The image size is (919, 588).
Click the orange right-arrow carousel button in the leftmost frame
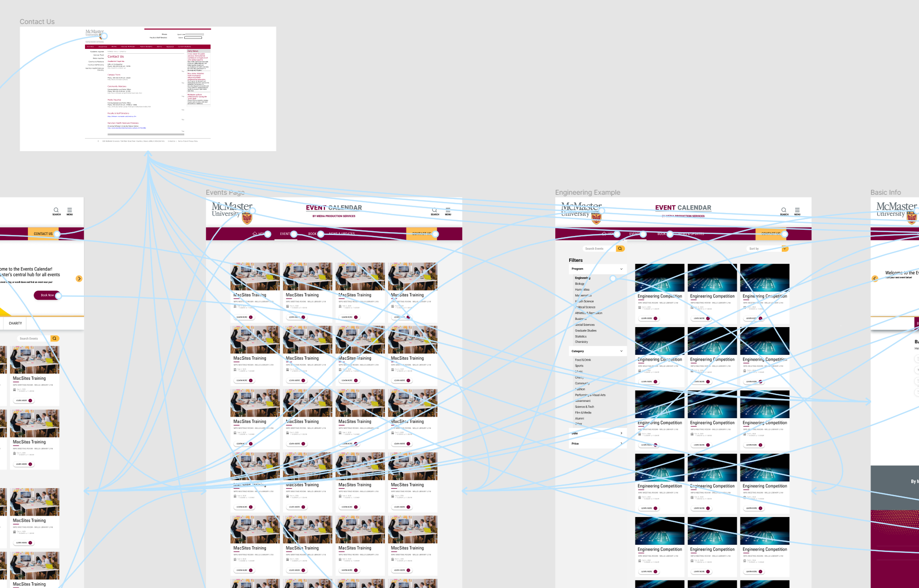pyautogui.click(x=79, y=279)
